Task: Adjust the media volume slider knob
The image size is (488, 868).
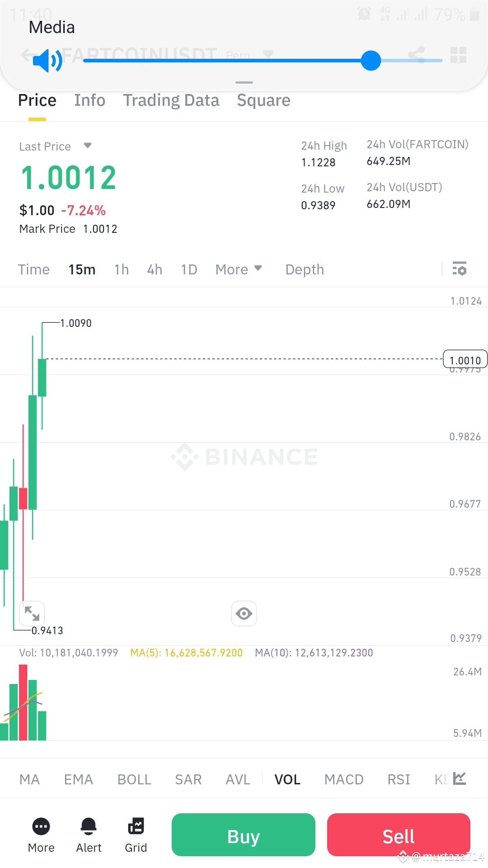Action: click(371, 61)
